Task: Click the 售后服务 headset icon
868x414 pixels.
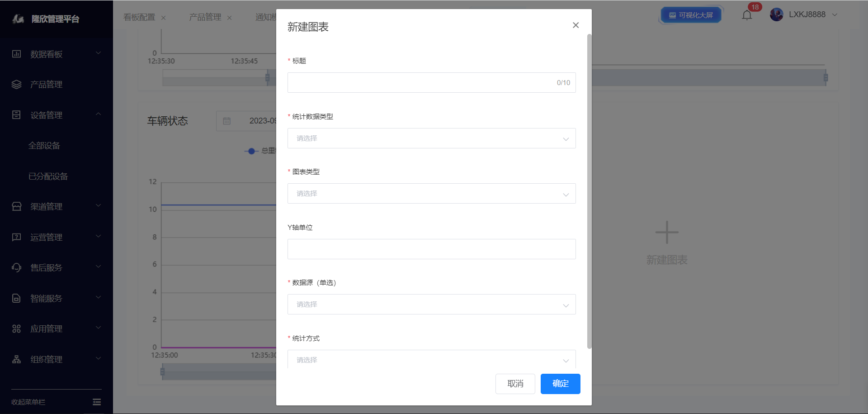Action: click(17, 268)
